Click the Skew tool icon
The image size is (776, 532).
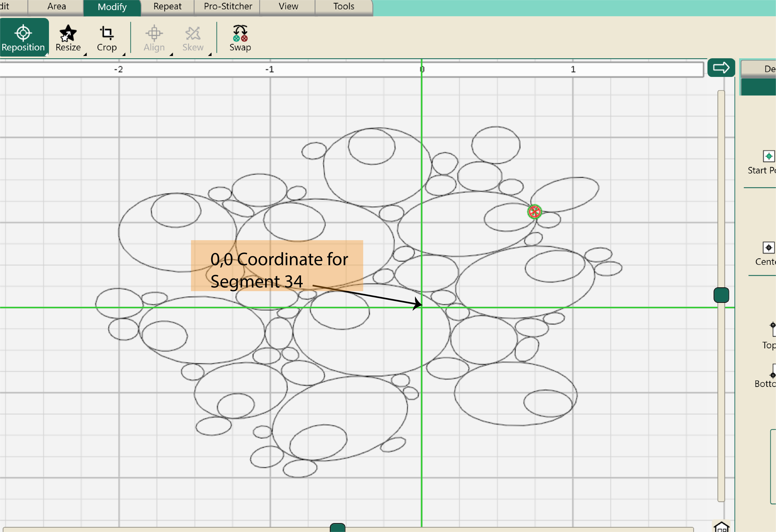coord(193,33)
